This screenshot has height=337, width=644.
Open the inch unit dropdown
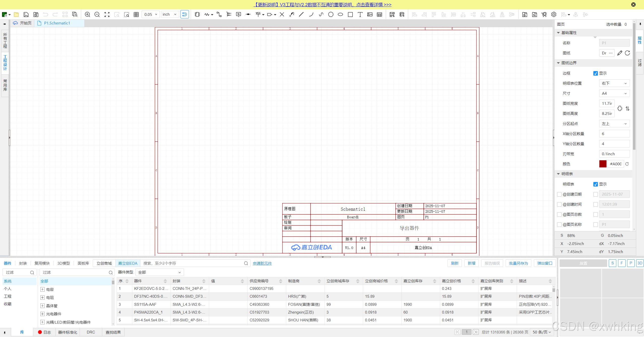[x=170, y=15]
